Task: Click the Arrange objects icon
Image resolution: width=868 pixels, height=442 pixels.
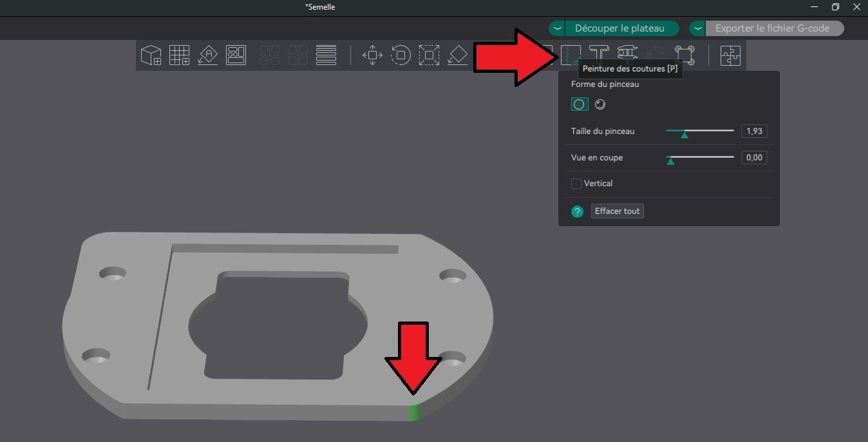Action: click(x=236, y=55)
